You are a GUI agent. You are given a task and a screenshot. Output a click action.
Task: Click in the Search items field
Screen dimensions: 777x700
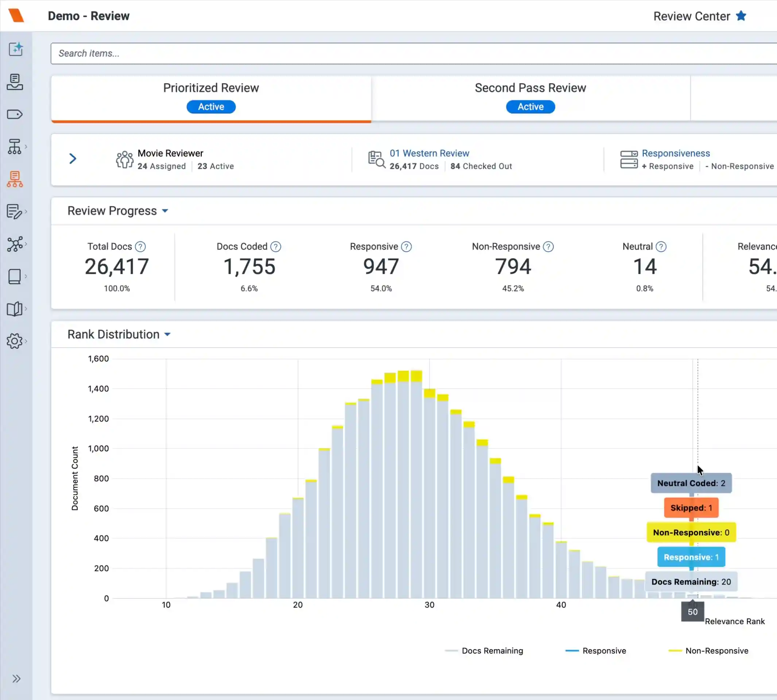click(x=413, y=54)
